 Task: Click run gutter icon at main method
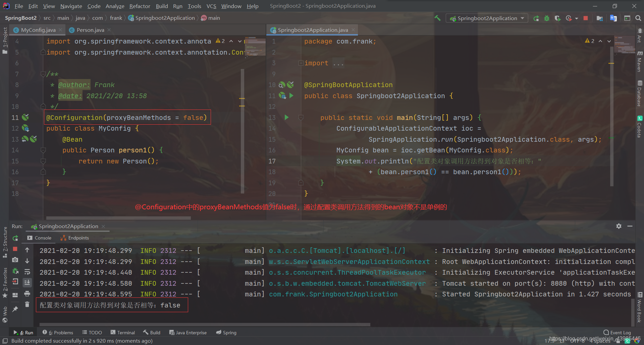pyautogui.click(x=286, y=118)
